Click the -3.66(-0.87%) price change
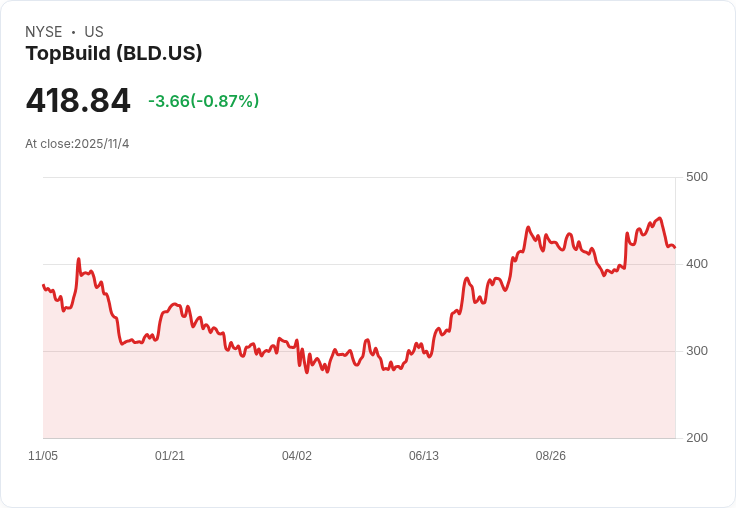Screen dimensions: 736x508 pyautogui.click(x=203, y=101)
